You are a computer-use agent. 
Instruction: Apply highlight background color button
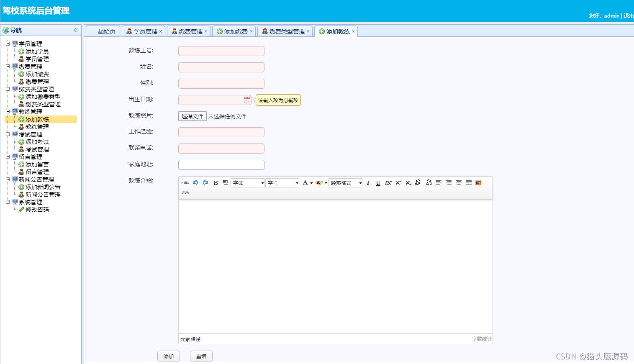(x=319, y=183)
